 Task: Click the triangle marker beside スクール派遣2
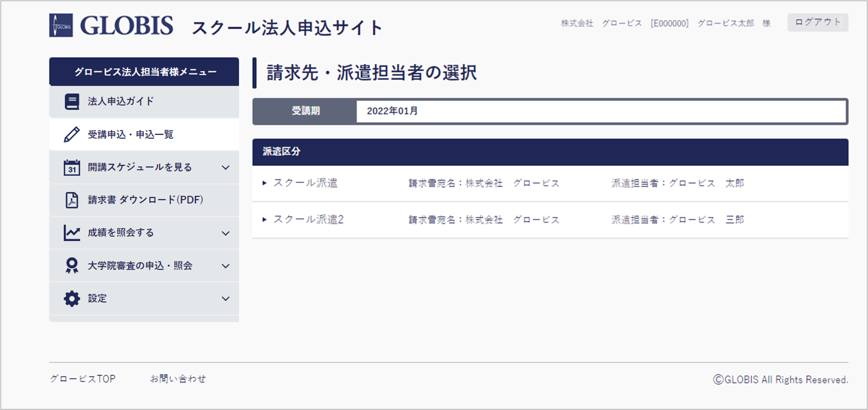tap(265, 219)
